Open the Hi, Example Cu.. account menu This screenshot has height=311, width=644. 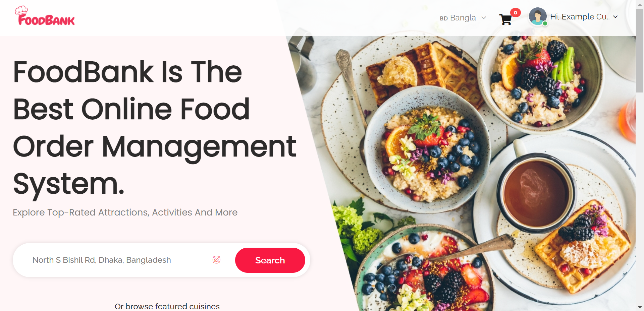tap(584, 17)
